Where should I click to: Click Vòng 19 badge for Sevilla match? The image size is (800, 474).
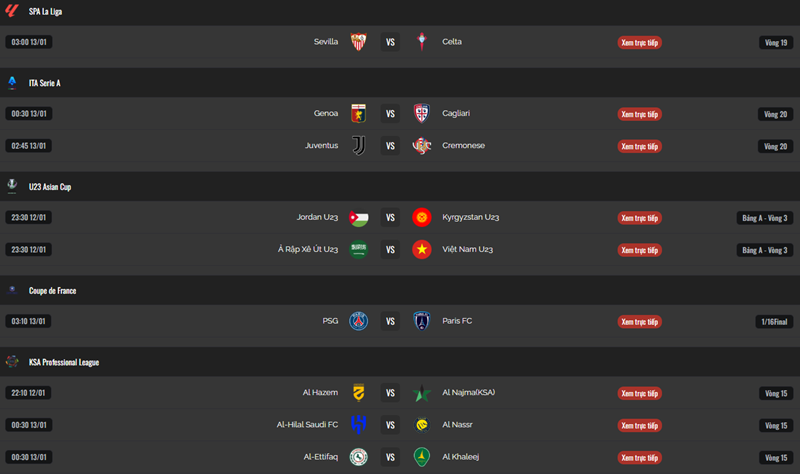pos(776,42)
